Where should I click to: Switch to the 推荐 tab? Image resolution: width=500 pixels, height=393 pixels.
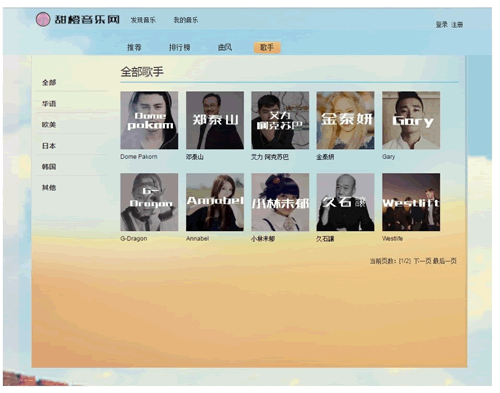pyautogui.click(x=134, y=47)
